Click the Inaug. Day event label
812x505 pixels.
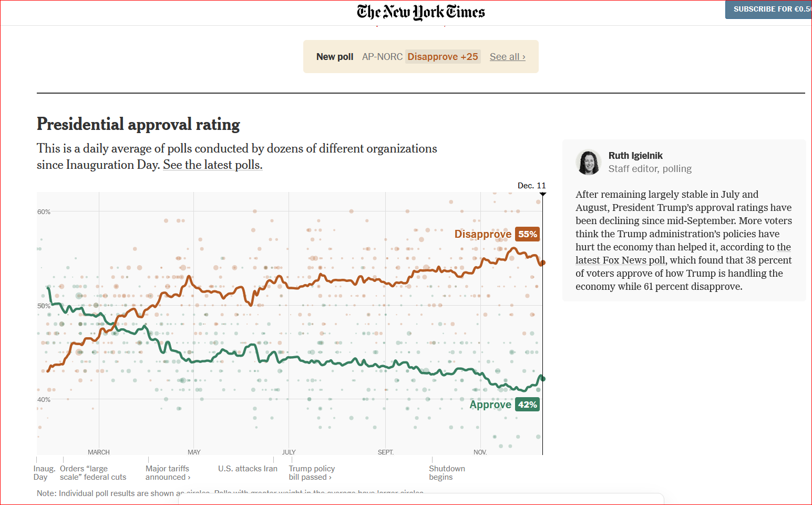point(44,473)
